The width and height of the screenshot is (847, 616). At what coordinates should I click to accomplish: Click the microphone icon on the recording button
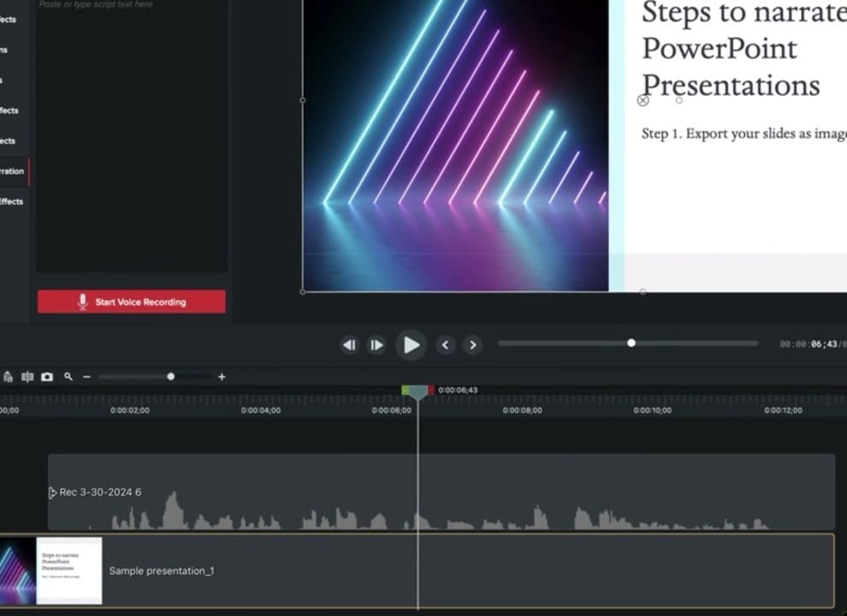coord(82,301)
